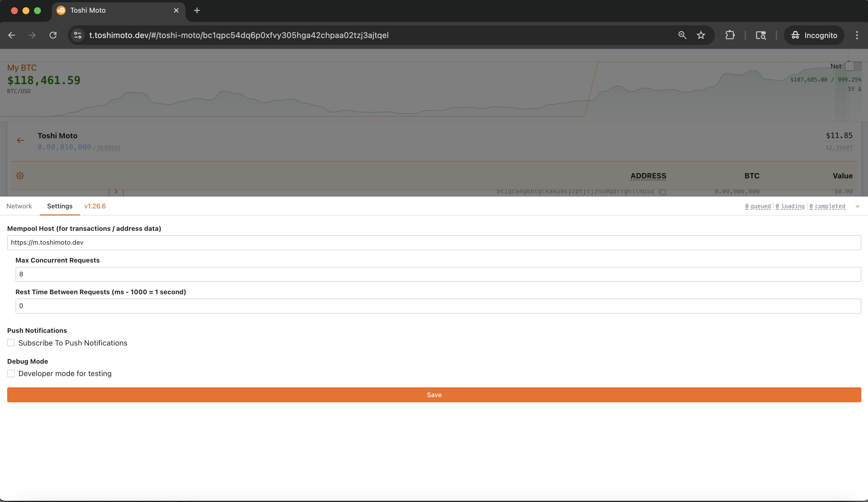Open Chrome three-dot menu
Image resolution: width=868 pixels, height=502 pixels.
point(857,35)
